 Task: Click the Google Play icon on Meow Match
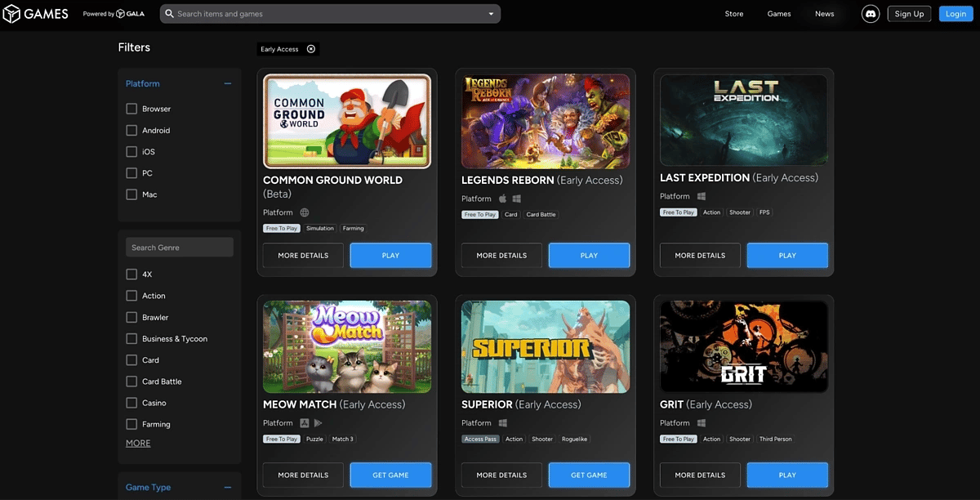[x=318, y=423]
